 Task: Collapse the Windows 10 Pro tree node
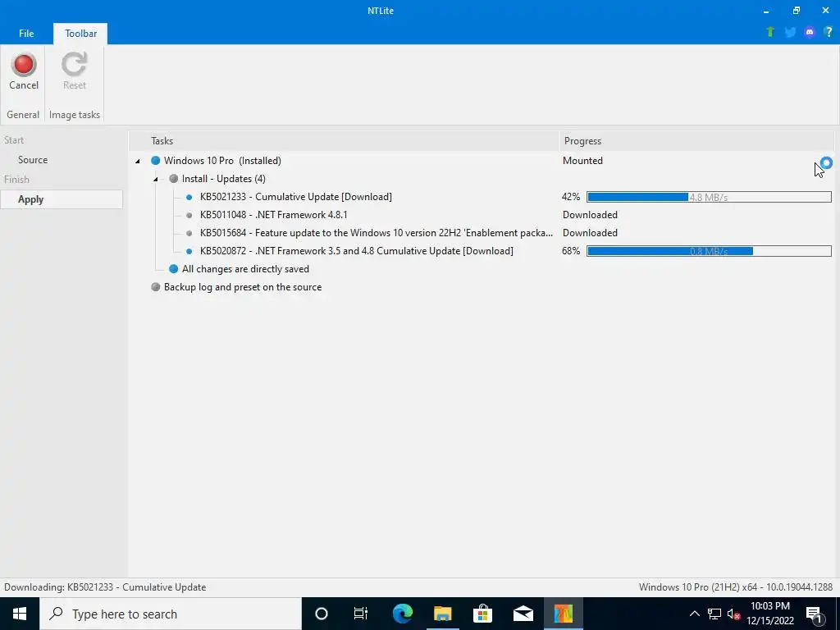[138, 162]
